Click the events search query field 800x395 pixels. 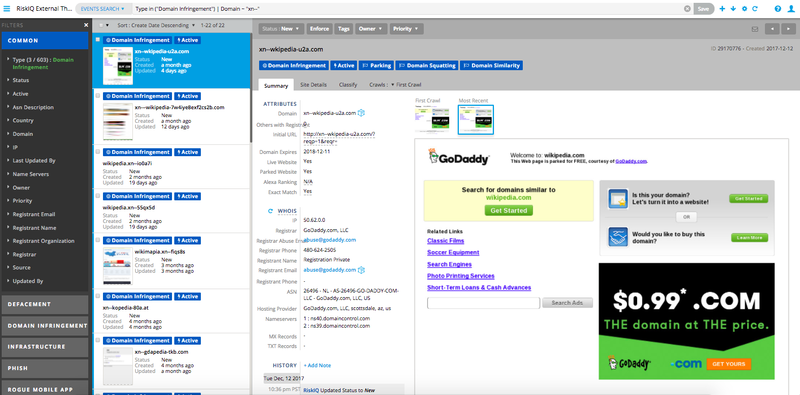[x=408, y=9]
